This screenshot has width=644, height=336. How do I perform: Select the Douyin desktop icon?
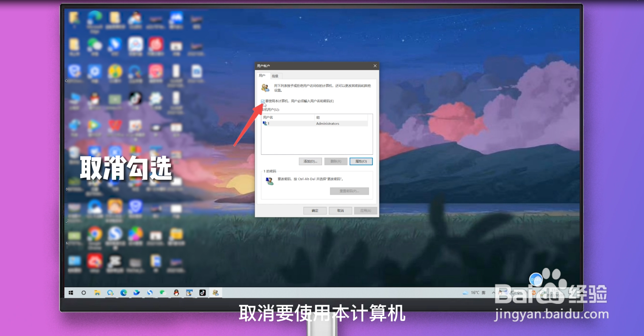[135, 101]
